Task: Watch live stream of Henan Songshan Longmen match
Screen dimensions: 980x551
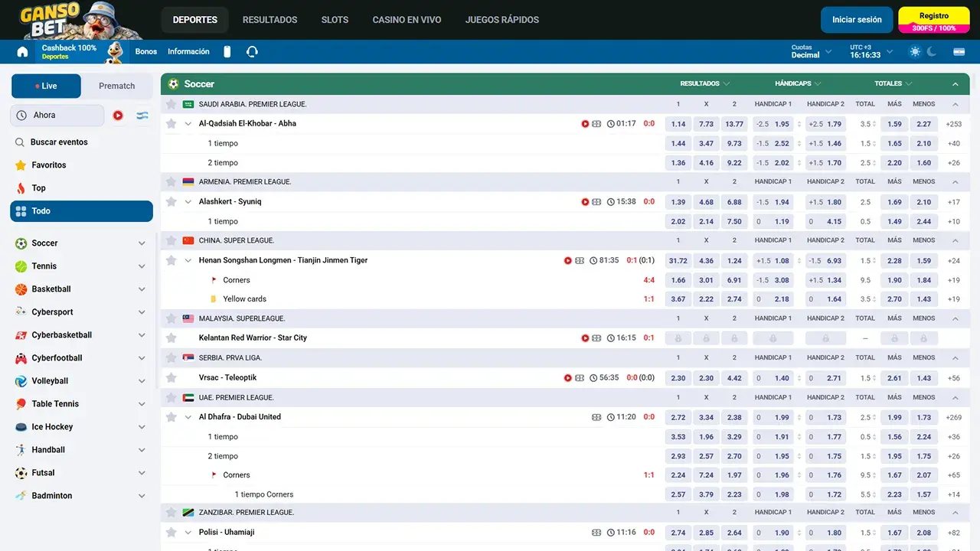Action: pos(568,261)
